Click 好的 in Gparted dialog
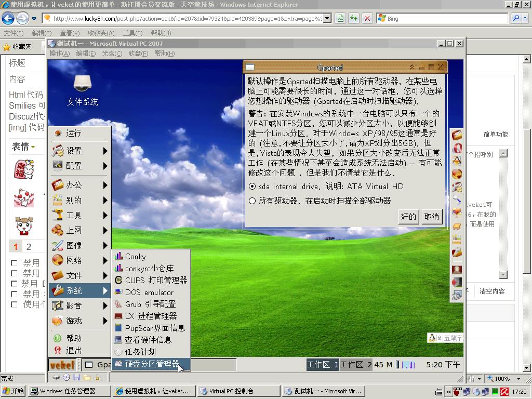This screenshot has width=532, height=399. tap(408, 217)
